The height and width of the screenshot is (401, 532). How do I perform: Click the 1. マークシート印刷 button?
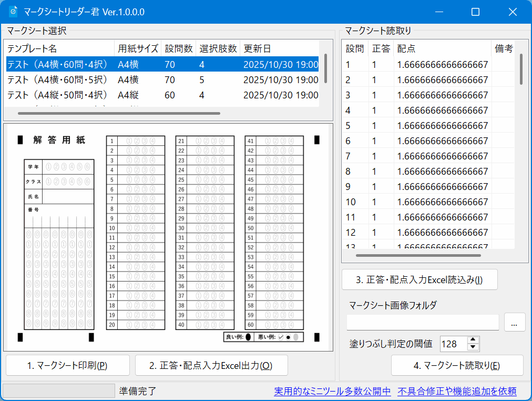click(67, 365)
